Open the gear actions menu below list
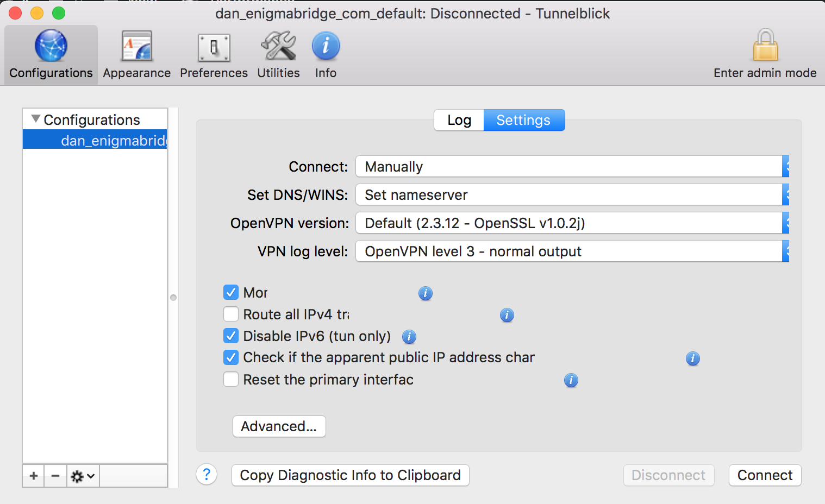Viewport: 825px width, 504px height. [83, 476]
